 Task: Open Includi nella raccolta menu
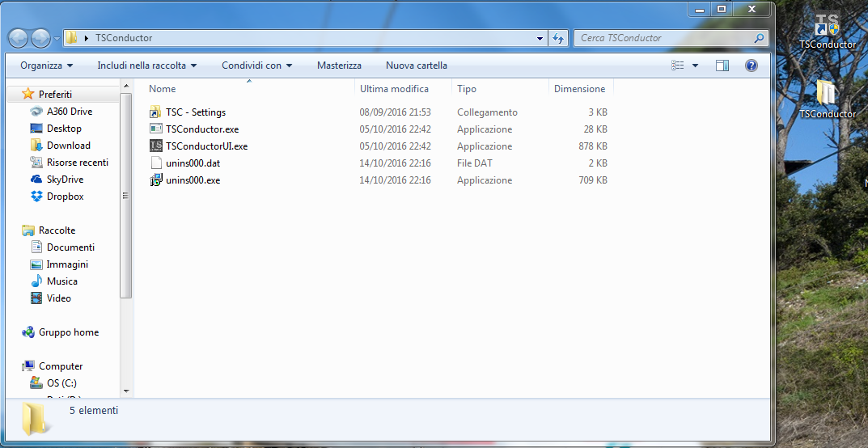point(146,66)
